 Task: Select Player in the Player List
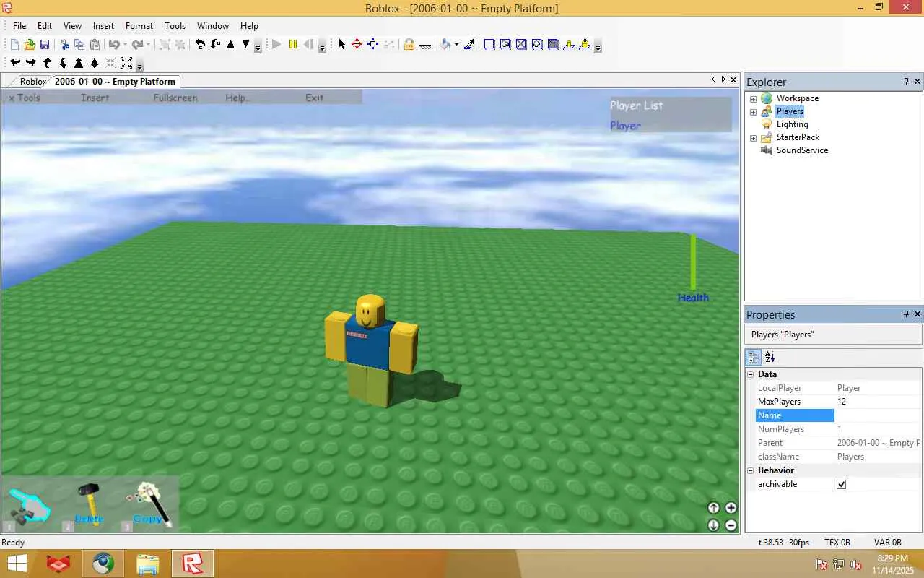(x=625, y=126)
